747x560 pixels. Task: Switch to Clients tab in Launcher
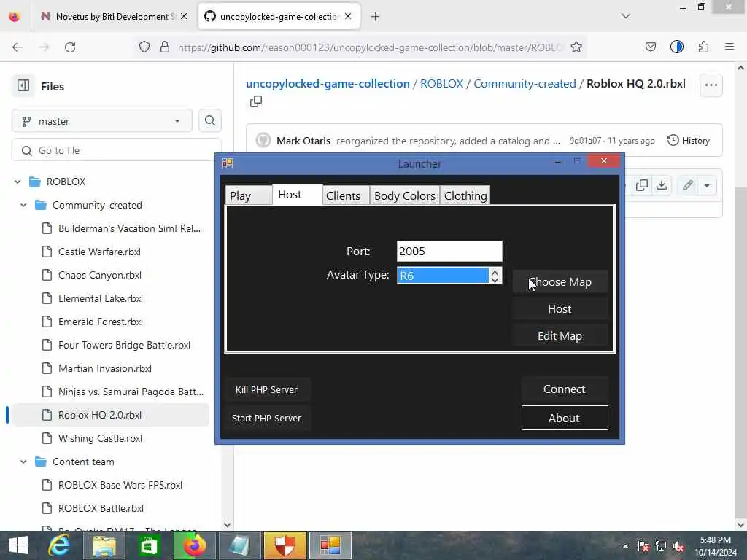(x=345, y=195)
